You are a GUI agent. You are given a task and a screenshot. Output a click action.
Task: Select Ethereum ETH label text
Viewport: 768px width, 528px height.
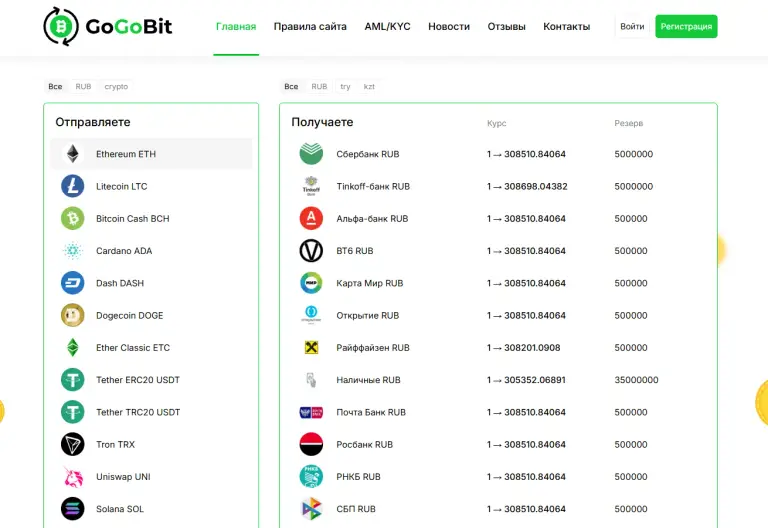(x=126, y=154)
